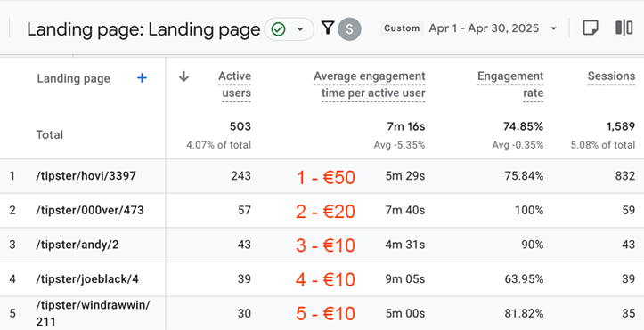The width and height of the screenshot is (644, 330).
Task: Sort by Active users column
Action: point(236,85)
